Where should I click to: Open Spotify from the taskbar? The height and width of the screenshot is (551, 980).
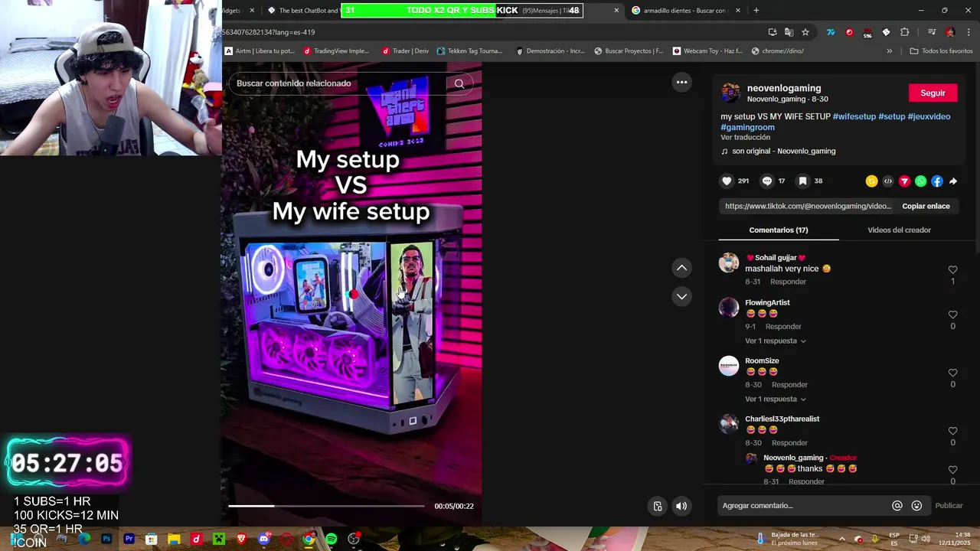331,540
